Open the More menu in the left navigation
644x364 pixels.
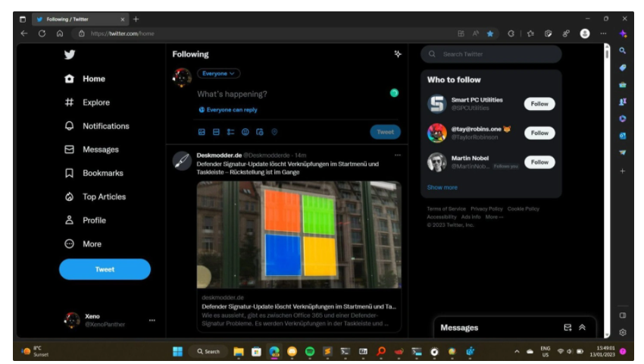(83, 244)
